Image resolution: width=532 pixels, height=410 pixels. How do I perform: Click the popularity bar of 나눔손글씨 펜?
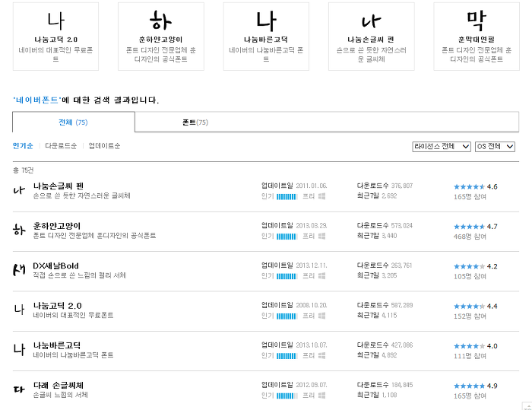click(287, 197)
